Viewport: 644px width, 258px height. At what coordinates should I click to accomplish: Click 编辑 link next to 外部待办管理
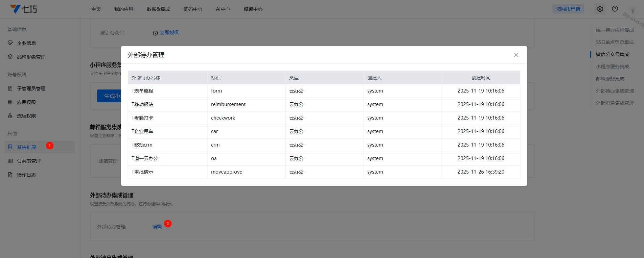(157, 227)
